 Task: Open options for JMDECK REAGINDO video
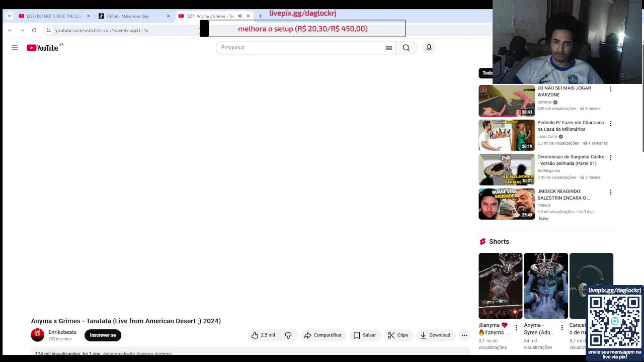pyautogui.click(x=611, y=192)
